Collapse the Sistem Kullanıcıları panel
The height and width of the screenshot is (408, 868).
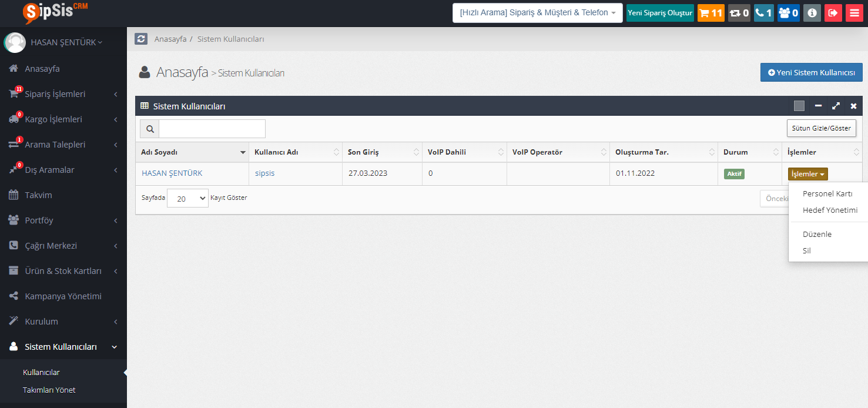click(x=818, y=106)
